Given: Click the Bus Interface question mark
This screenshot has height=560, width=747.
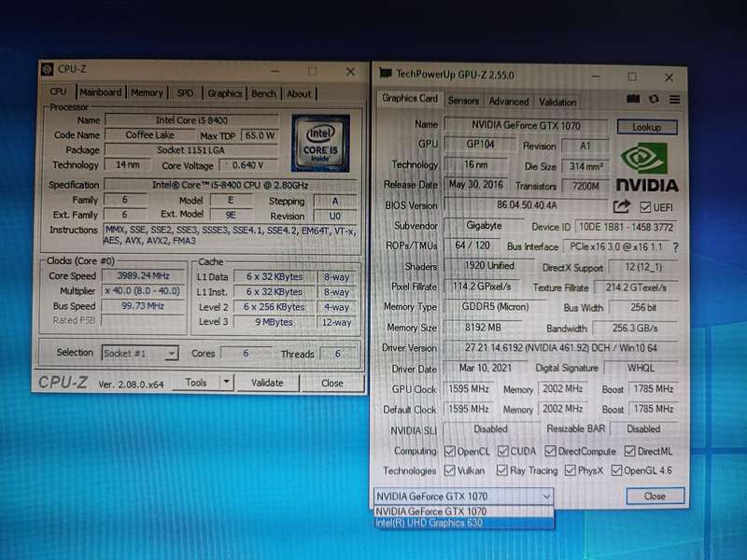Looking at the screenshot, I should click(675, 247).
